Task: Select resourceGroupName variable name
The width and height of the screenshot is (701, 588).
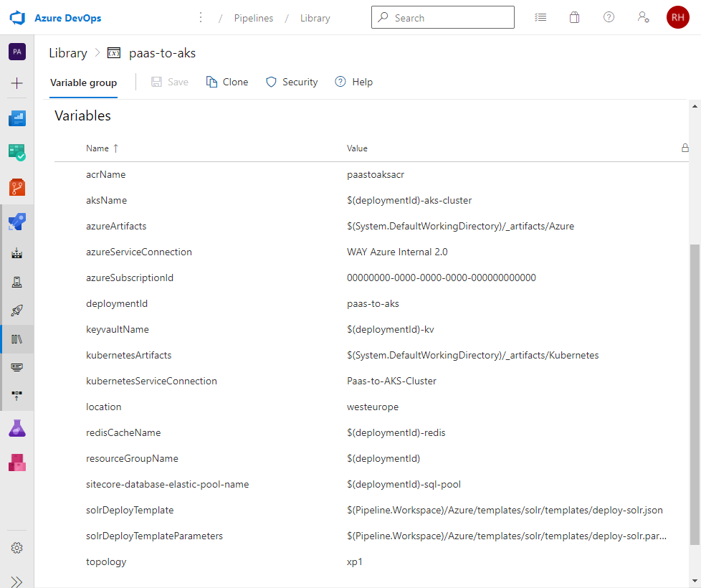Action: (x=132, y=459)
